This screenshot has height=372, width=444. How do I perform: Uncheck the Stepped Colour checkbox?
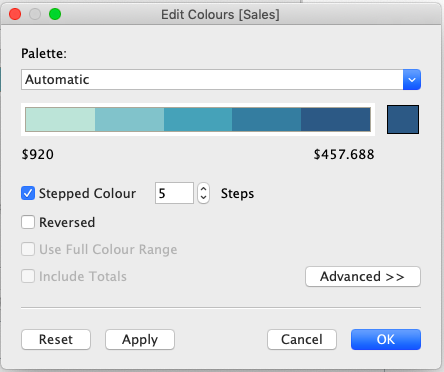(x=28, y=193)
